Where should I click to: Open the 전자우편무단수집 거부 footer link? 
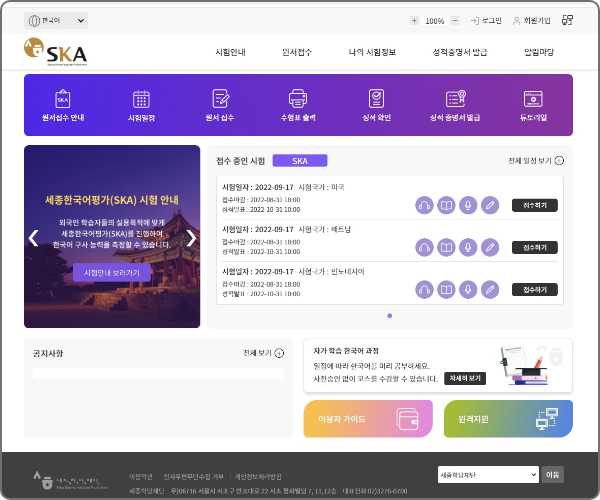(194, 477)
